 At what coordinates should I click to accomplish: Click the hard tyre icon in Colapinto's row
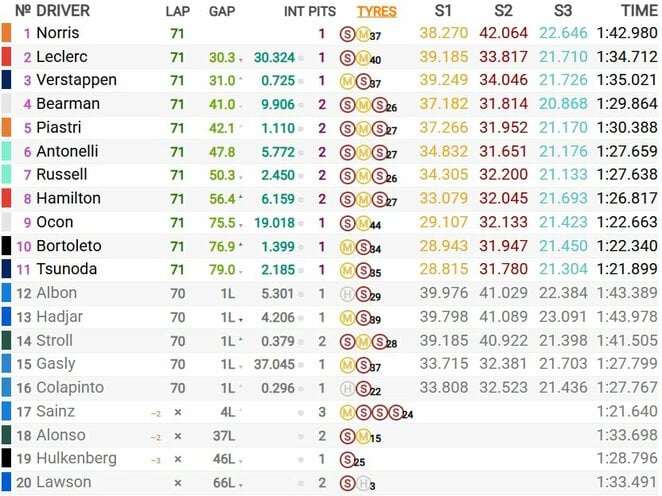348,389
